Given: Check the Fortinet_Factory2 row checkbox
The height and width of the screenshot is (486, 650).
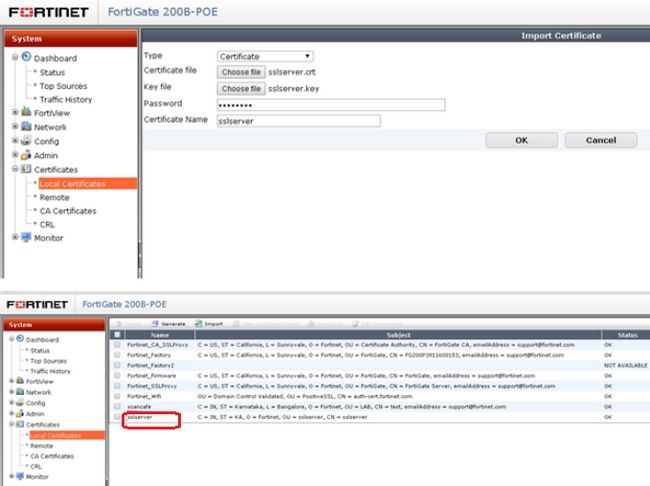Looking at the screenshot, I should pos(117,365).
